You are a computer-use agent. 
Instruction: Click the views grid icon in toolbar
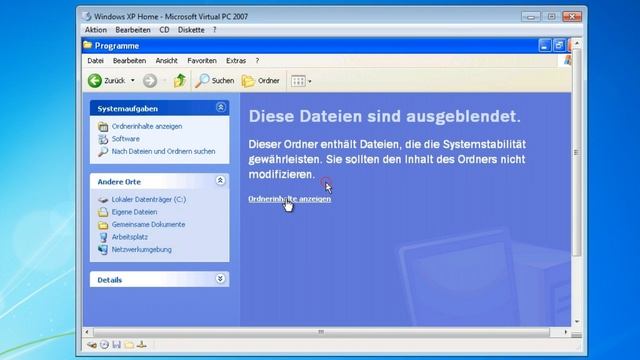(298, 81)
